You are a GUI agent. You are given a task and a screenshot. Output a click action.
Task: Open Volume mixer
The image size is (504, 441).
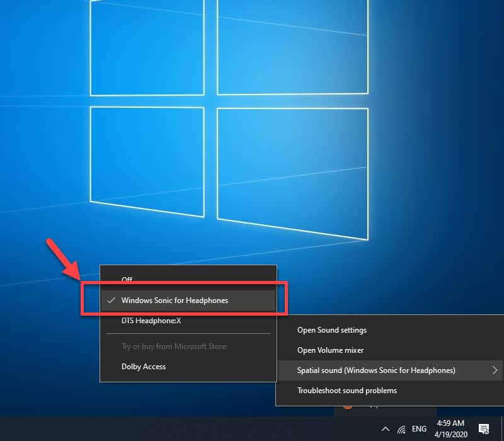tap(390, 350)
